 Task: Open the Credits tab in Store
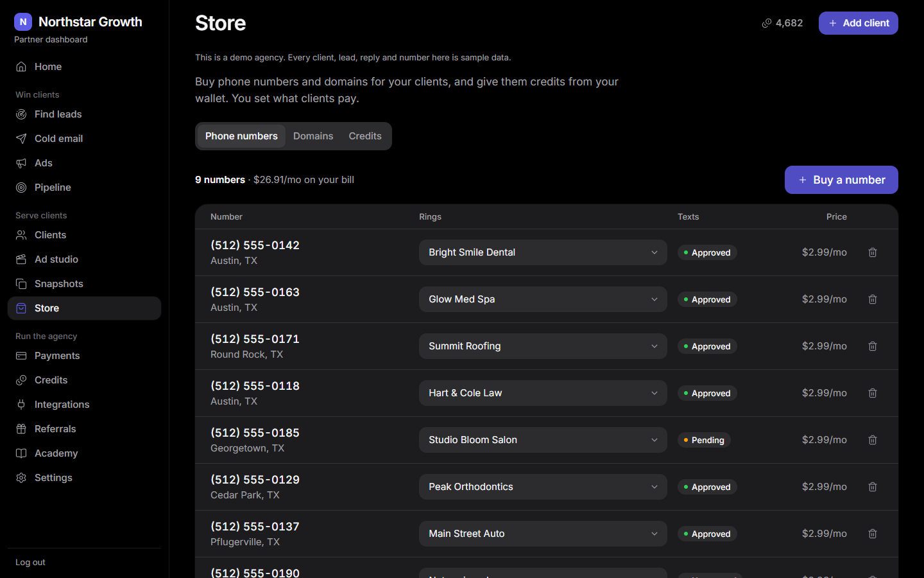pyautogui.click(x=365, y=136)
